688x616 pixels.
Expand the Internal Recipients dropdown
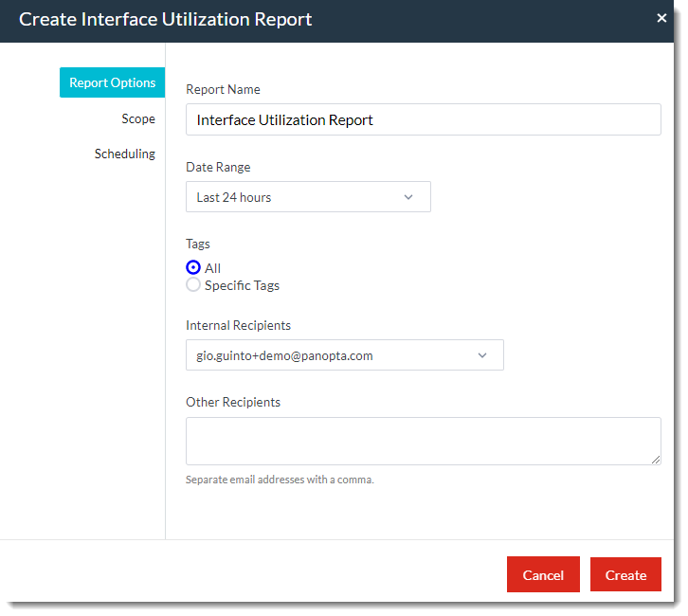click(x=332, y=355)
